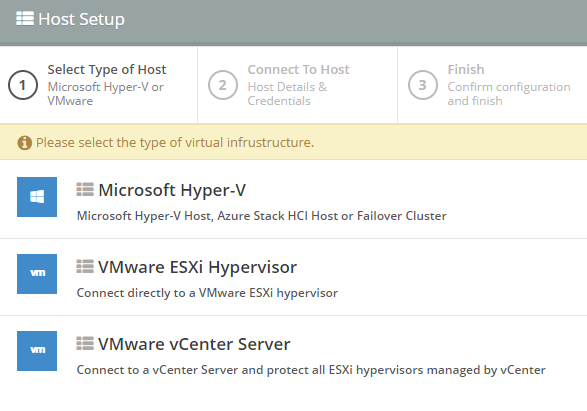587x411 pixels.
Task: Click the Host Setup header list icon
Action: pyautogui.click(x=25, y=18)
